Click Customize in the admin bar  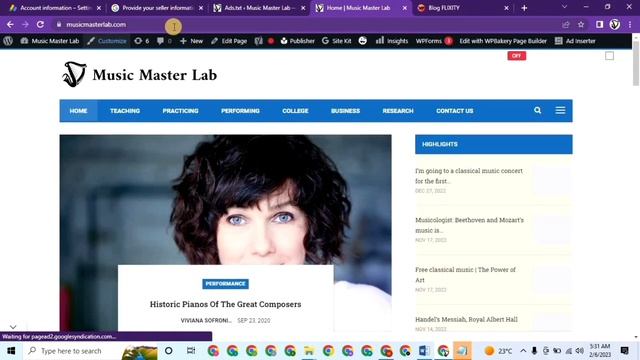pyautogui.click(x=107, y=41)
